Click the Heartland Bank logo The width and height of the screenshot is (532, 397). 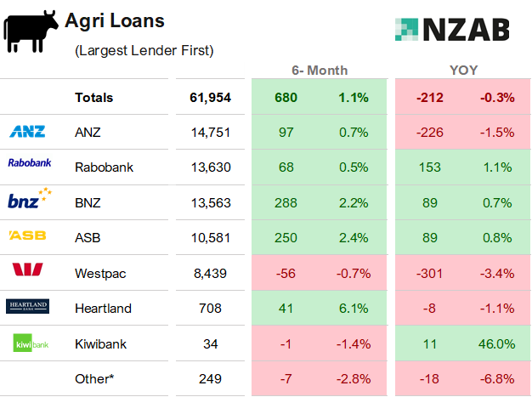click(x=28, y=307)
